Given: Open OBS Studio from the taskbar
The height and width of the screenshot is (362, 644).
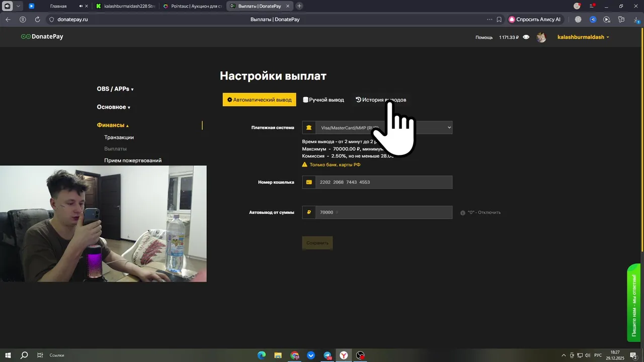Looking at the screenshot, I should (360, 355).
